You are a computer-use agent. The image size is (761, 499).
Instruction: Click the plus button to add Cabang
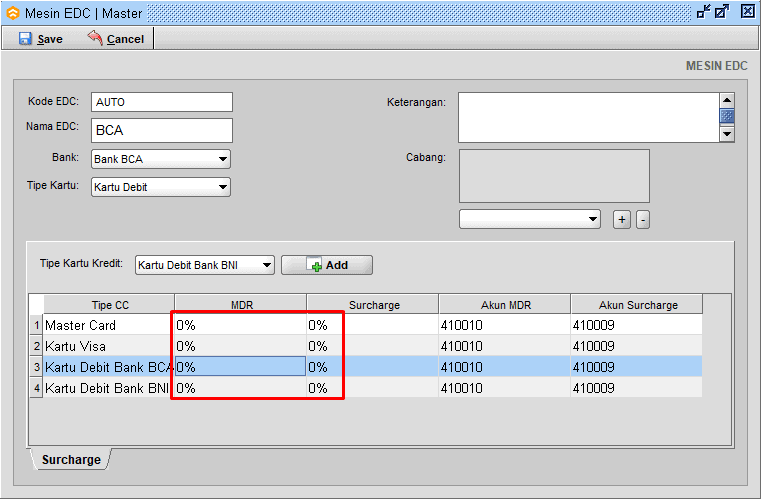[622, 219]
